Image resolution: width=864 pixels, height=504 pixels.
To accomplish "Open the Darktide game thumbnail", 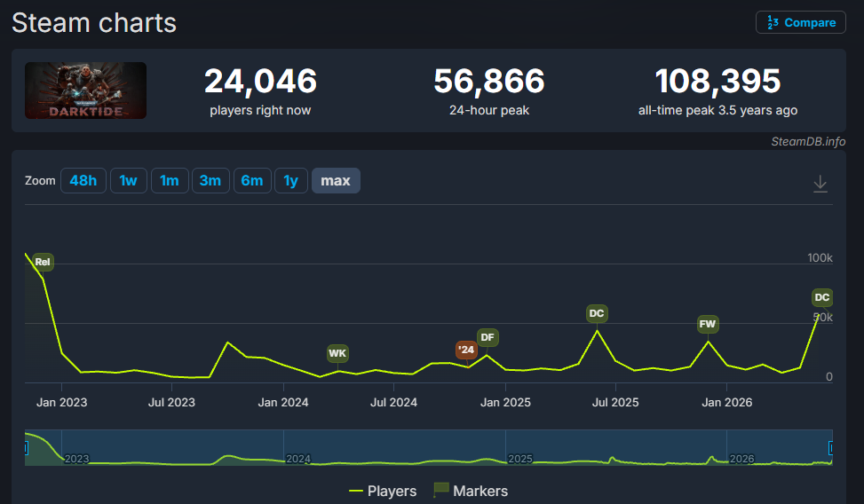I will pyautogui.click(x=85, y=91).
